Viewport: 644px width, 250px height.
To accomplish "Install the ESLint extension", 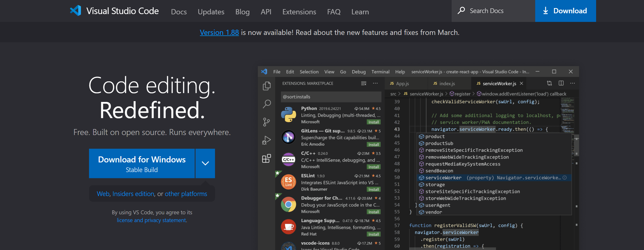I will pos(374,189).
